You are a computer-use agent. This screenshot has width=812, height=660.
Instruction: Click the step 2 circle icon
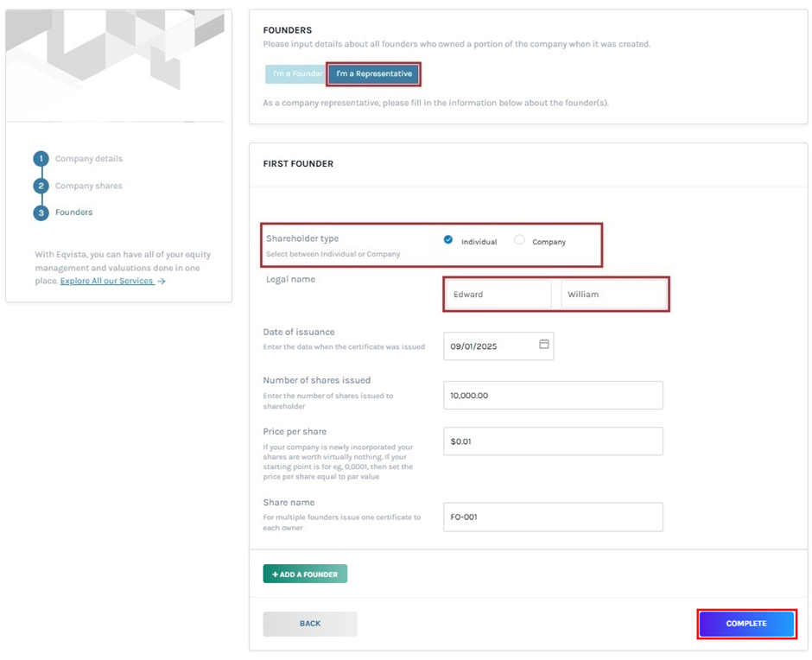pyautogui.click(x=41, y=186)
